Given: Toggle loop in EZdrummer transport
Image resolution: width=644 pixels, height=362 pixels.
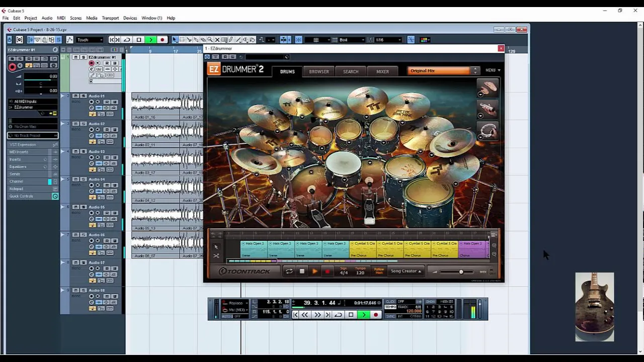Looking at the screenshot, I should pyautogui.click(x=289, y=271).
